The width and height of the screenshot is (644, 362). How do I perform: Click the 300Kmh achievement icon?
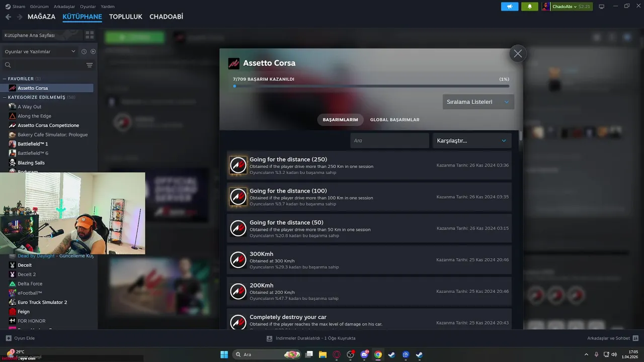[238, 260]
